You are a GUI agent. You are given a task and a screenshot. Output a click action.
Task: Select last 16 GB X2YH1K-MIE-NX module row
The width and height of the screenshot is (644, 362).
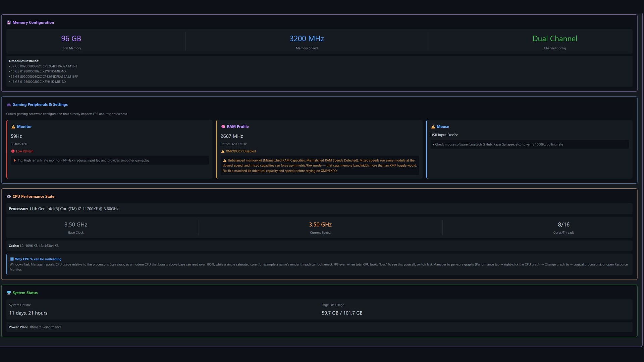[x=38, y=82]
